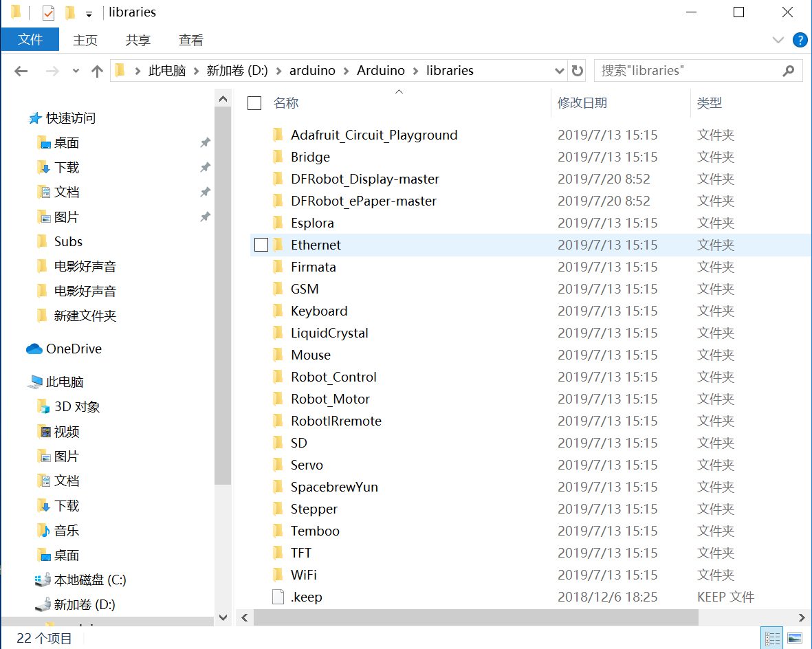
Task: Open the recent locations dropdown
Action: [76, 71]
